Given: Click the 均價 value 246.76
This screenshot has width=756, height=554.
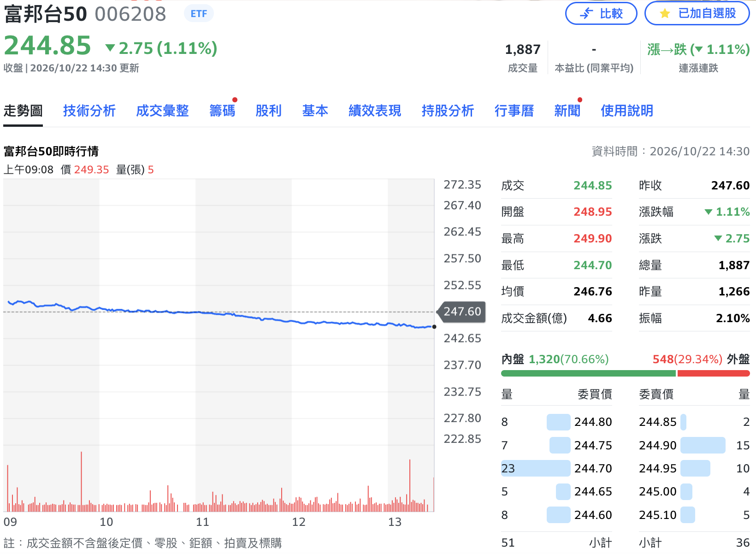Looking at the screenshot, I should coord(593,292).
